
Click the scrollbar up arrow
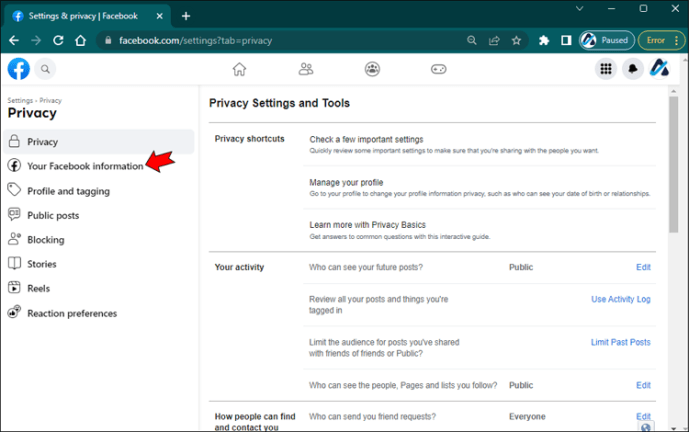(673, 91)
